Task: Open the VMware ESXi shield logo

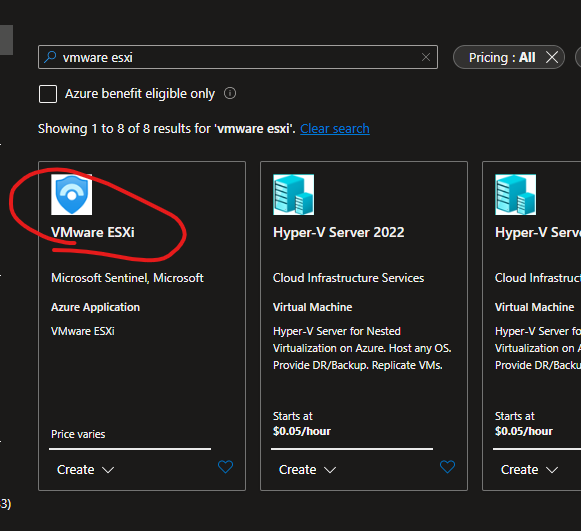Action: click(72, 195)
